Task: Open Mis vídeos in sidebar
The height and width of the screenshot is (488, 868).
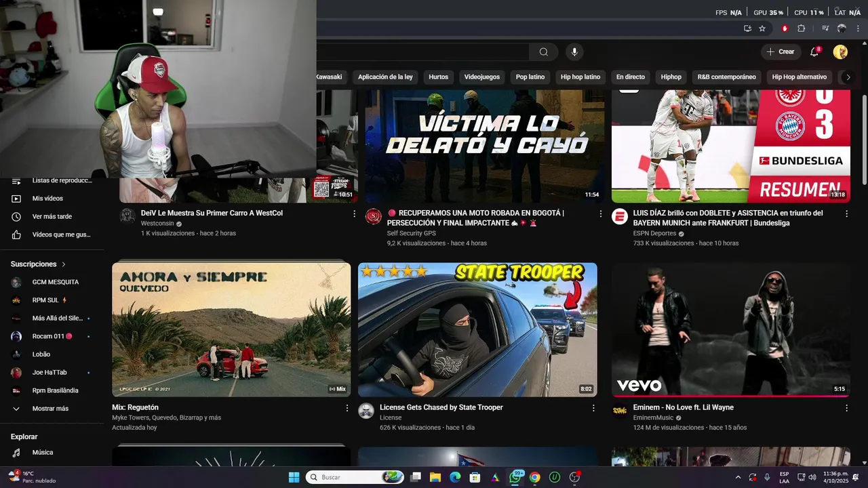Action: [x=52, y=199]
